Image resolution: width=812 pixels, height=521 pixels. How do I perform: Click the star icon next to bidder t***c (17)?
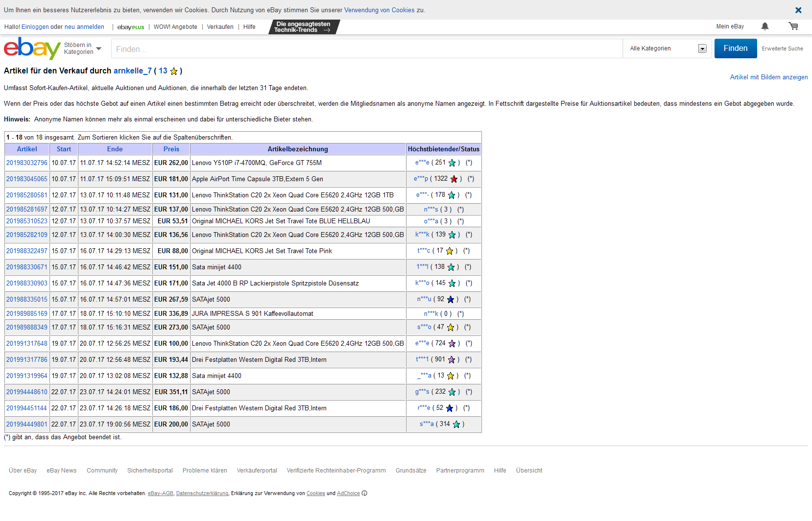click(450, 251)
